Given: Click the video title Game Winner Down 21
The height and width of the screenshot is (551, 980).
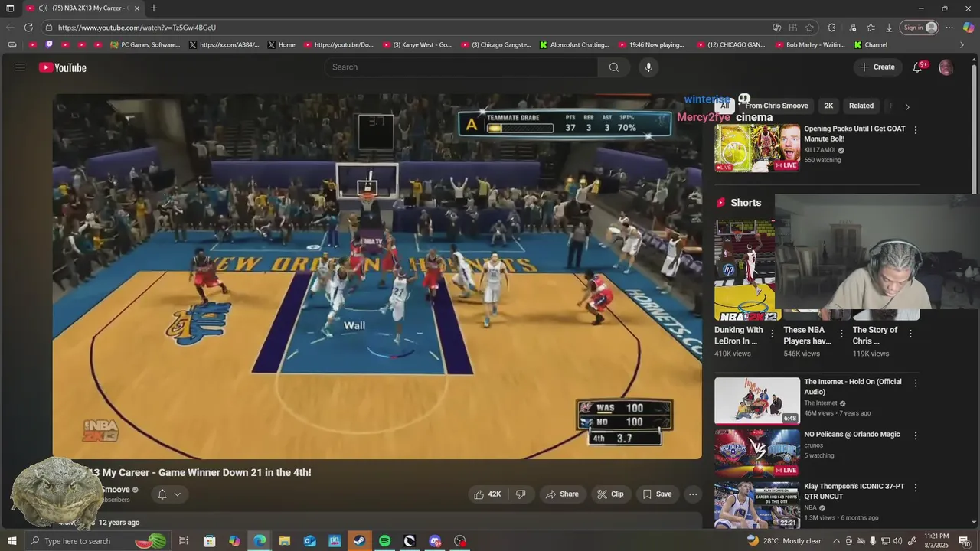Looking at the screenshot, I should (199, 473).
